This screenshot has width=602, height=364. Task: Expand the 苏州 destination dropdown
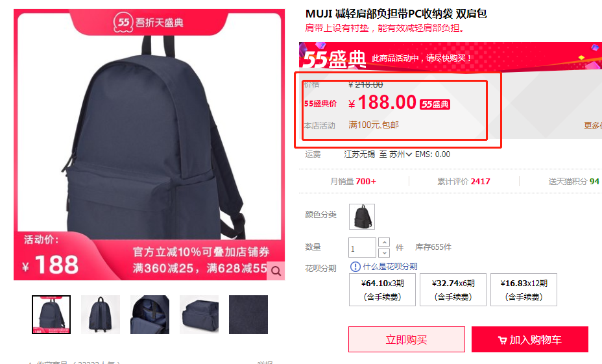400,154
